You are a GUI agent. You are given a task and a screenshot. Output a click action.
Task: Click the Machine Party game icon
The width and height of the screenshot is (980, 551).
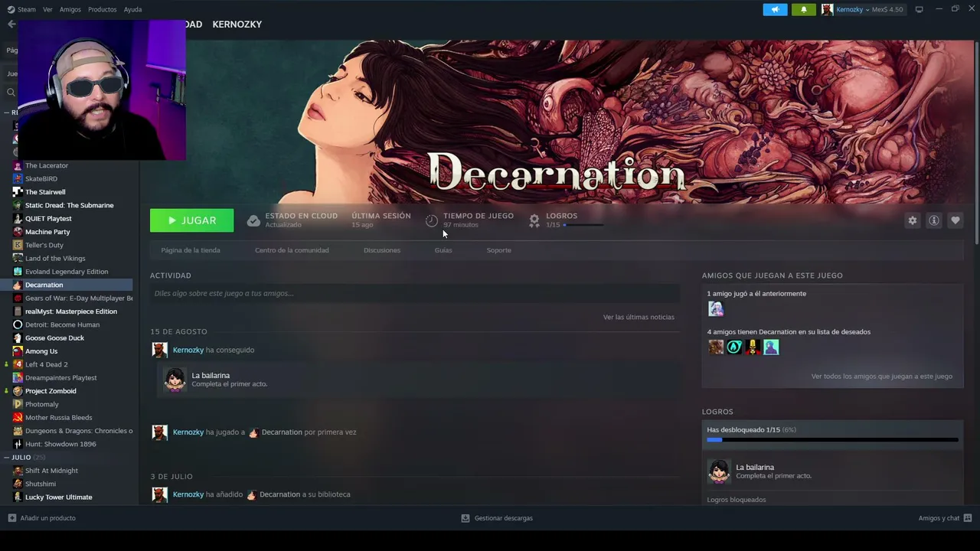[18, 232]
